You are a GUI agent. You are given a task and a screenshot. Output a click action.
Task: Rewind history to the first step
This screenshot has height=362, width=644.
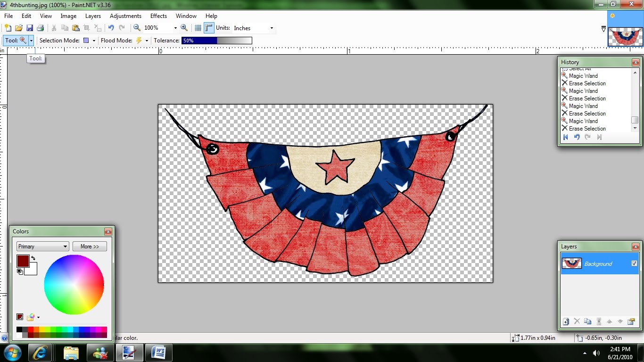(x=566, y=137)
